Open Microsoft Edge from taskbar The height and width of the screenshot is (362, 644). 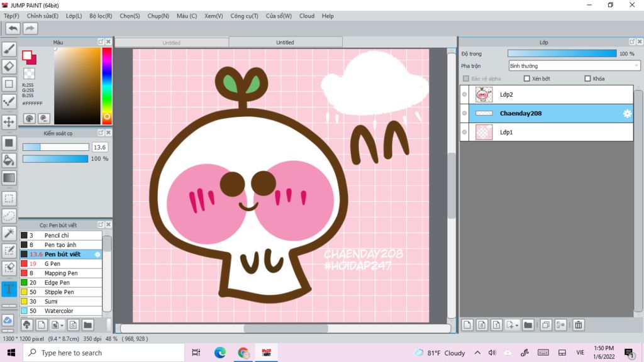tap(219, 353)
